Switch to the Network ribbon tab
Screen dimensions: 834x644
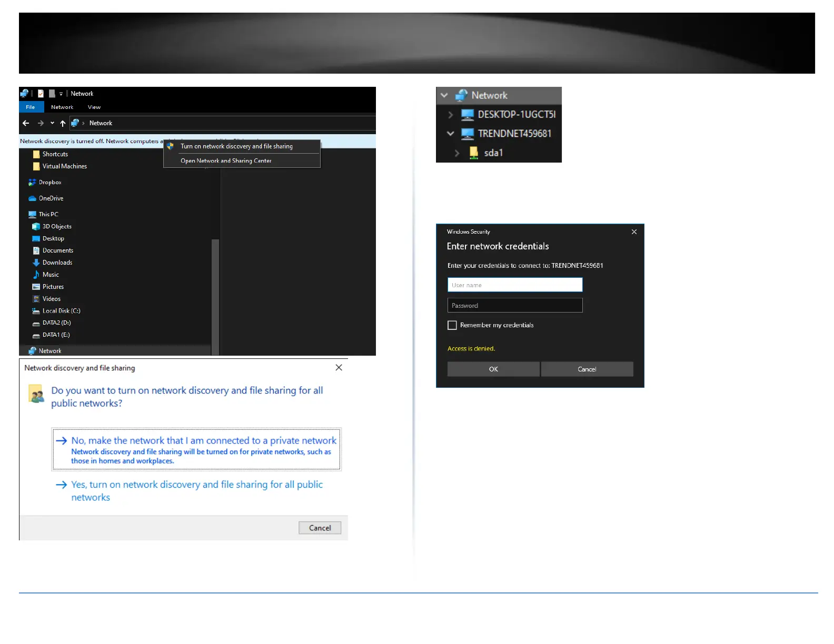[x=62, y=107]
